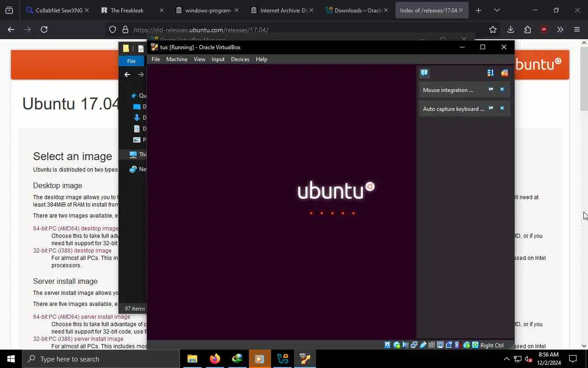This screenshot has width=588, height=368.
Task: Click the optical disk status icon
Action: coord(397,345)
